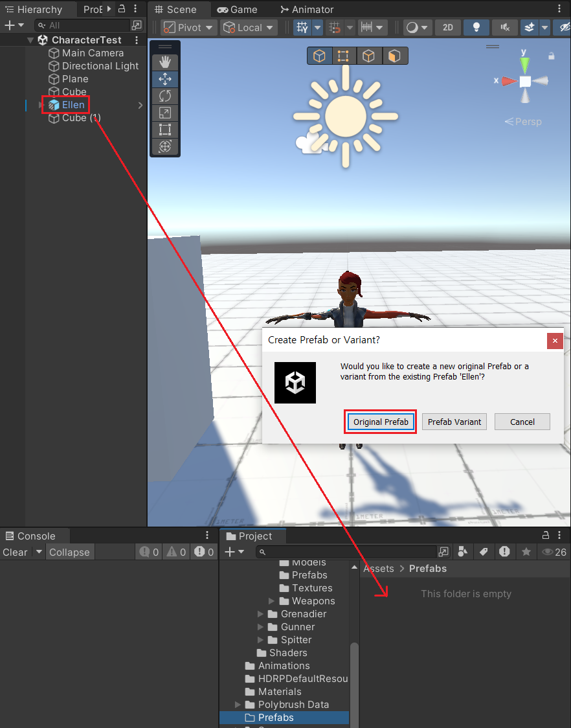571x728 pixels.
Task: Toggle Console info messages filter
Action: (x=149, y=552)
